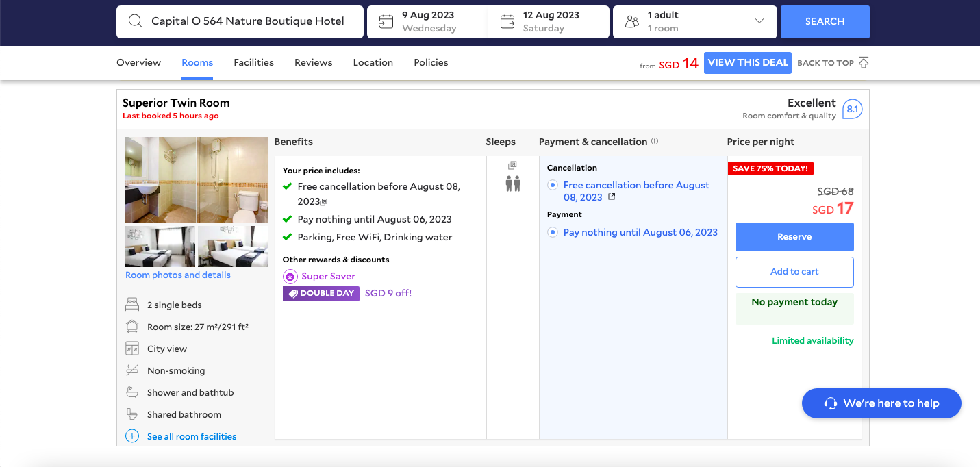Open the toilet and shower photo thumbnail
The height and width of the screenshot is (467, 980).
pos(233,180)
